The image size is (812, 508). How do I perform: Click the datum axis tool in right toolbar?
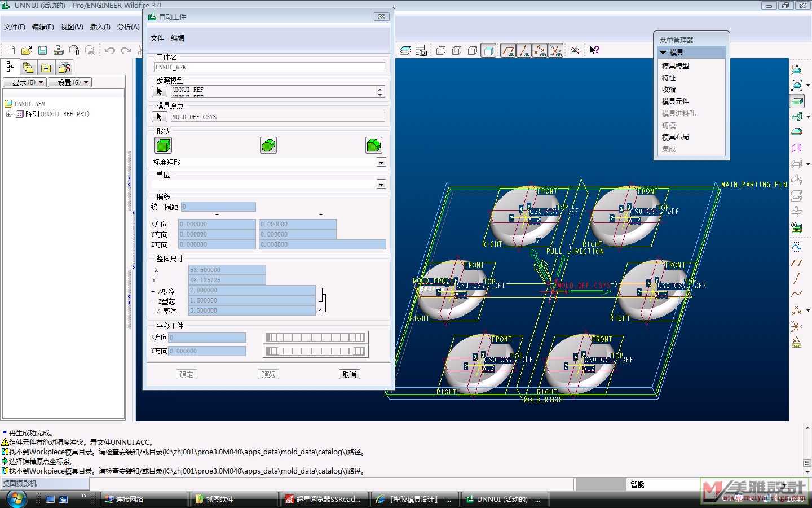tap(797, 279)
